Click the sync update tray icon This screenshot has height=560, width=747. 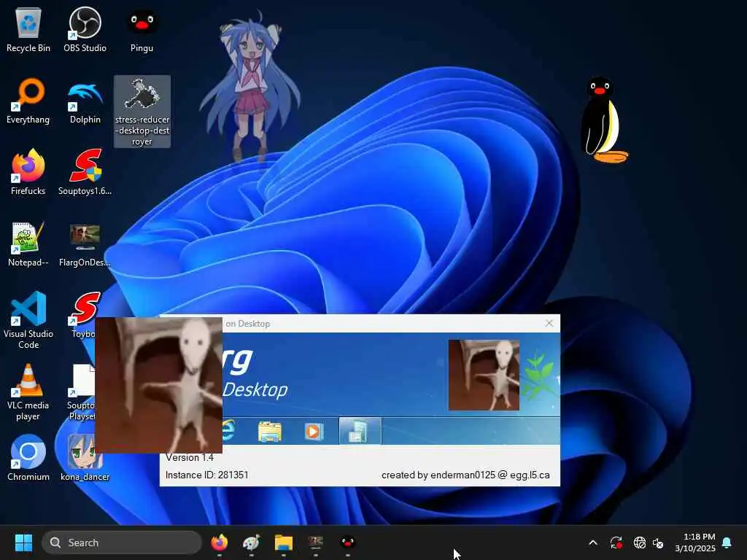pyautogui.click(x=616, y=542)
